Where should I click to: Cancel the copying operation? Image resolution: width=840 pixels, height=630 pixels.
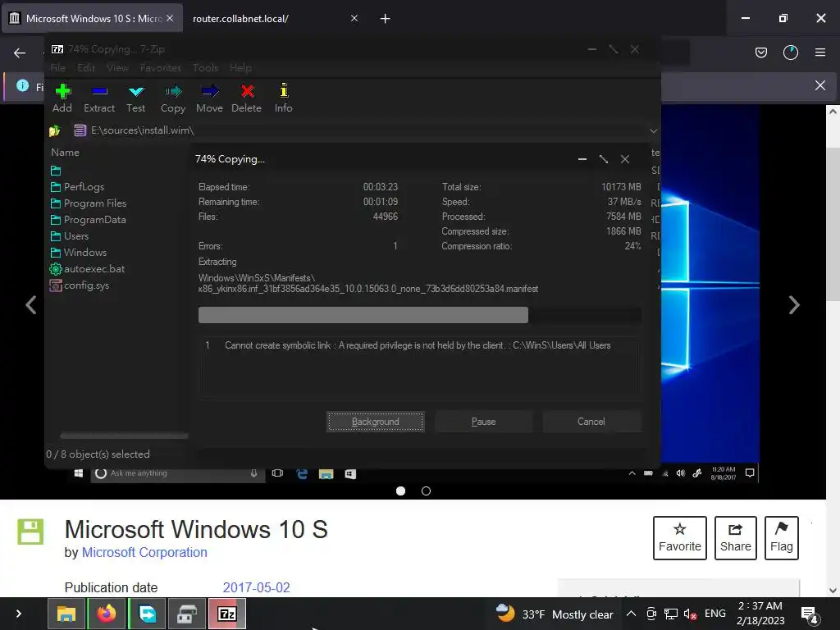click(x=591, y=422)
